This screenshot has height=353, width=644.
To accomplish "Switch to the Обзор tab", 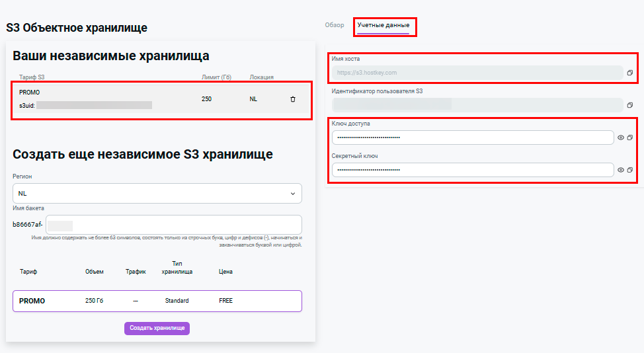I will coord(335,25).
